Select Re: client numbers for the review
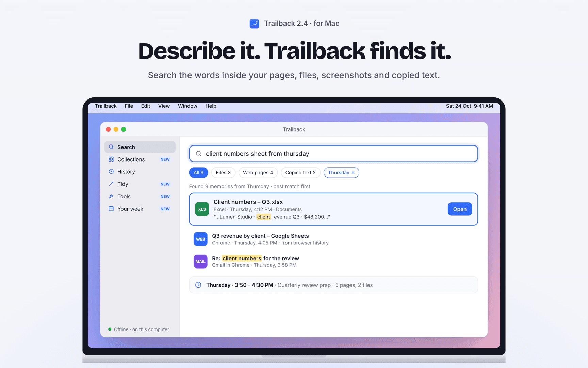This screenshot has width=588, height=368. [333, 262]
